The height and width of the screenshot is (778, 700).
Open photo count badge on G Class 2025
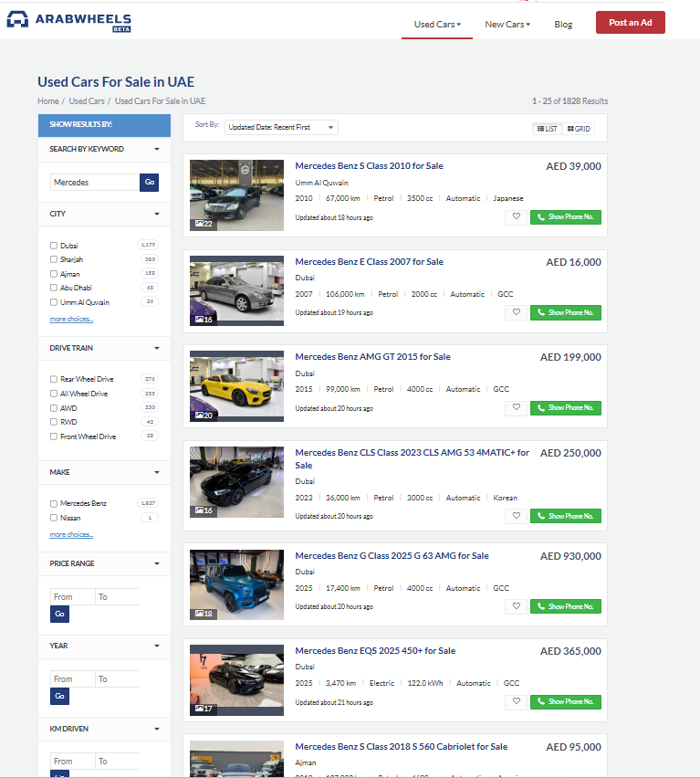coord(204,614)
